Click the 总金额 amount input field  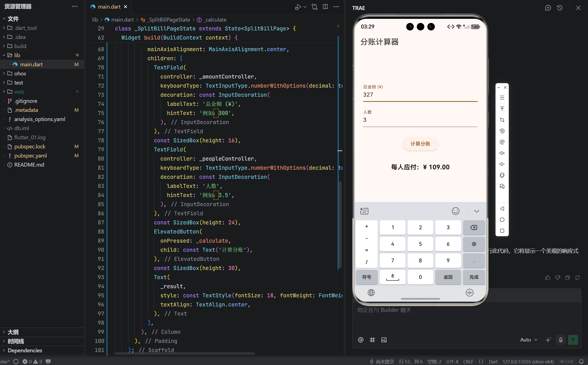click(420, 95)
